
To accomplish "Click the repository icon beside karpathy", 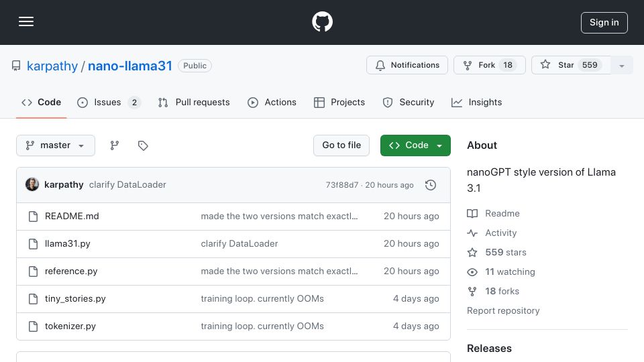I will (x=16, y=66).
